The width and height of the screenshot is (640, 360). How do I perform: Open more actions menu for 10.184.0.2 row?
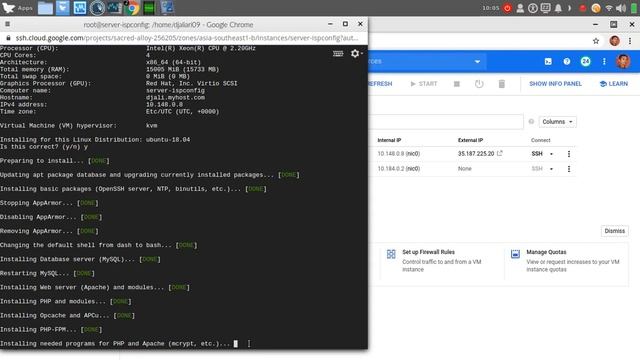click(x=569, y=169)
